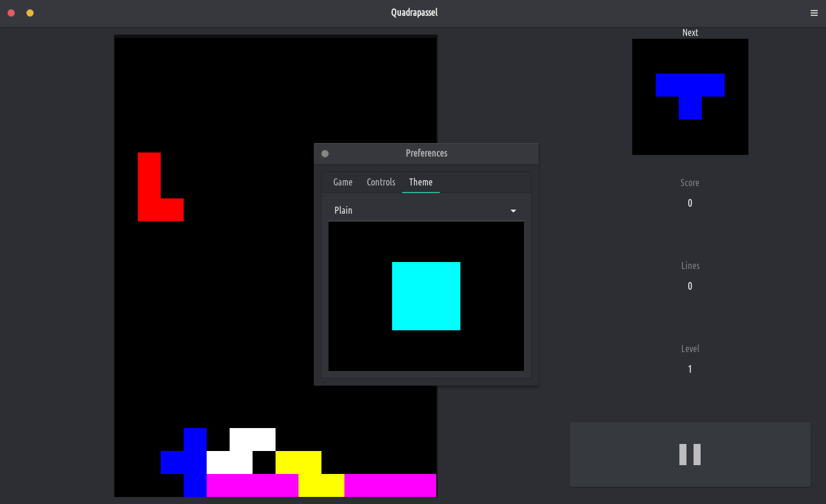This screenshot has width=826, height=504.
Task: Minimize the window using the yellow button
Action: tap(30, 13)
